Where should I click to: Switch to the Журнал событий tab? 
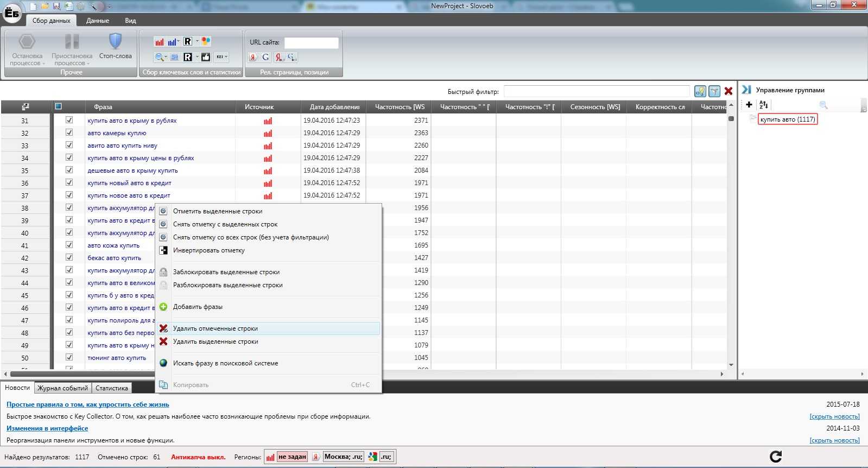click(62, 388)
